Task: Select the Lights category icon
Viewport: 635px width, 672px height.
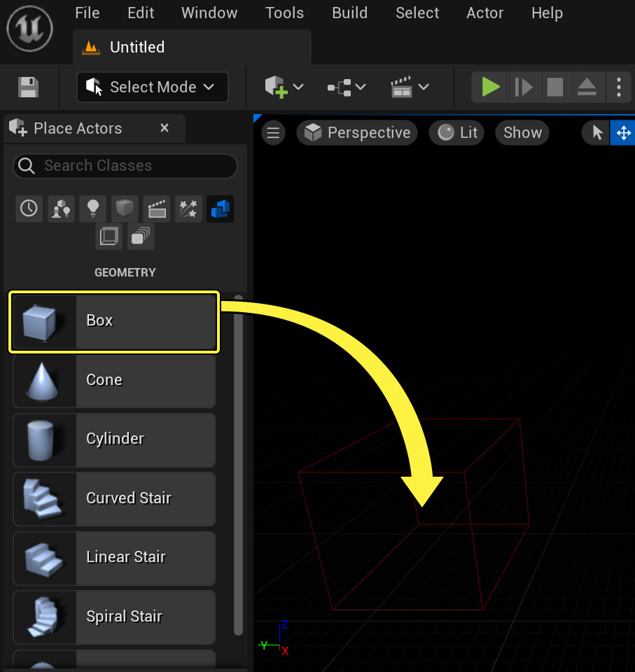Action: (92, 209)
